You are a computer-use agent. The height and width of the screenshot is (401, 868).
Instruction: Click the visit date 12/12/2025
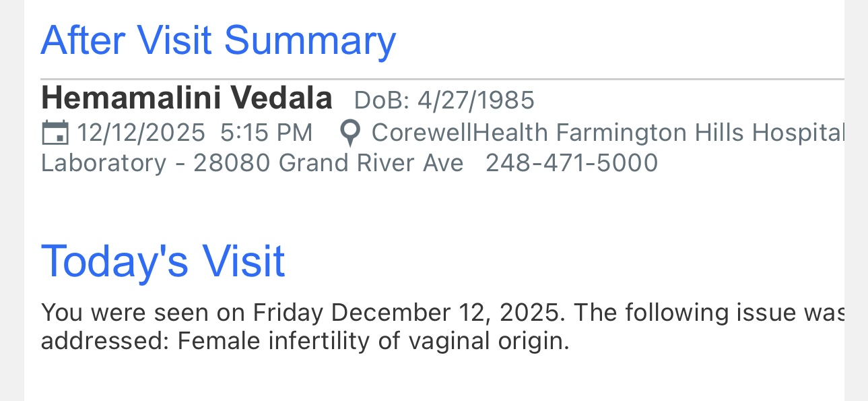pyautogui.click(x=141, y=133)
